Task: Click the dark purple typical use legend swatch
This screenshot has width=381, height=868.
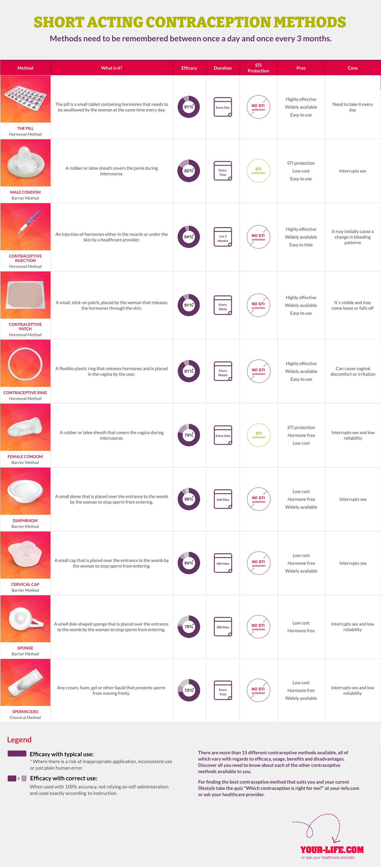Action: (17, 754)
